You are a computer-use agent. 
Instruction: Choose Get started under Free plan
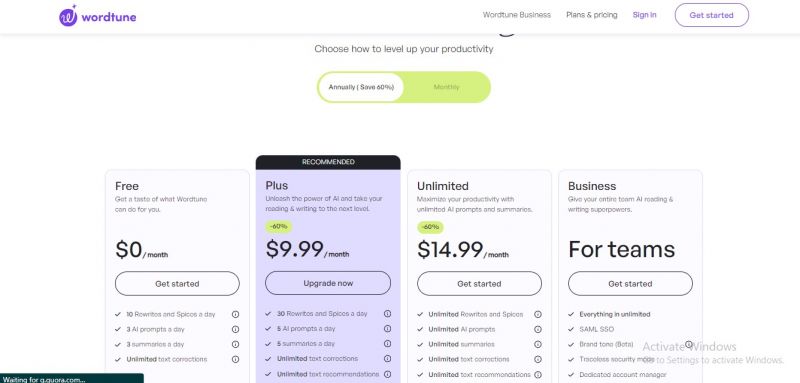click(x=177, y=284)
